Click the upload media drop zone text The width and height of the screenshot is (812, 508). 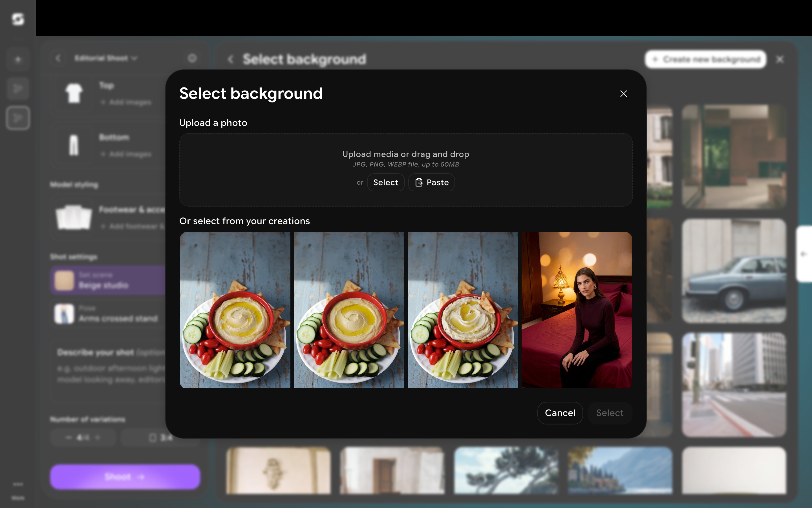pos(406,154)
